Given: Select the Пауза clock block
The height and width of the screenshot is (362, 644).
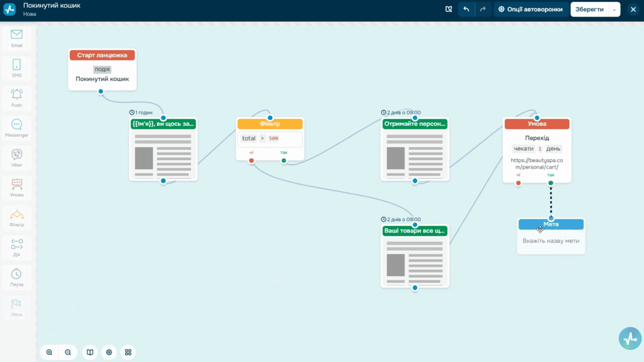Looking at the screenshot, I should pyautogui.click(x=17, y=278).
